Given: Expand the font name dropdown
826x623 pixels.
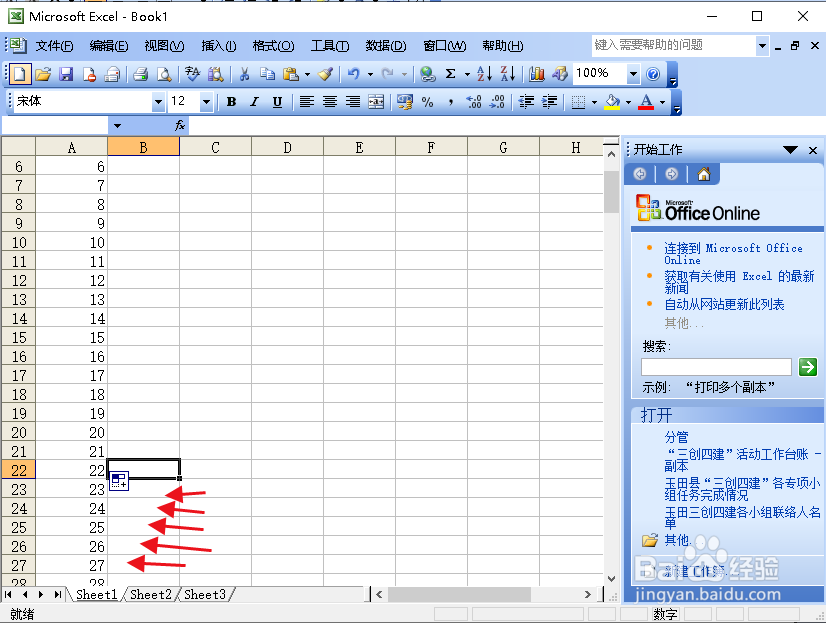Looking at the screenshot, I should [x=158, y=102].
